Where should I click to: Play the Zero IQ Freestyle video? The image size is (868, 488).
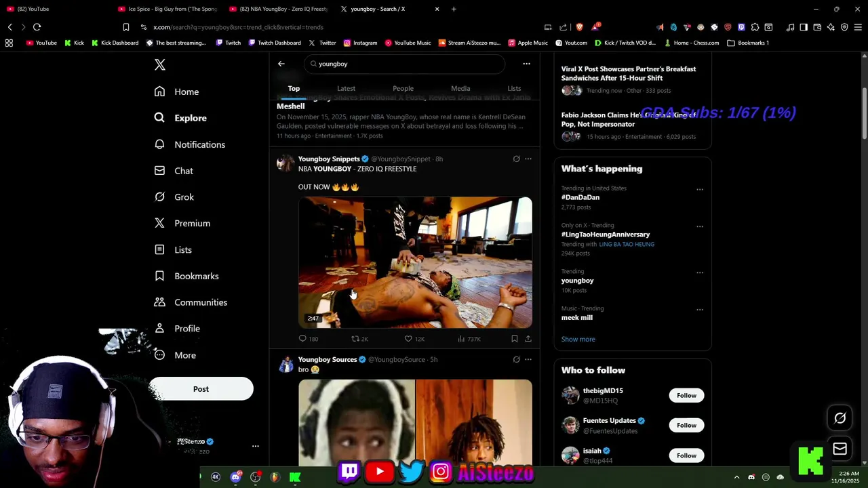pyautogui.click(x=415, y=262)
